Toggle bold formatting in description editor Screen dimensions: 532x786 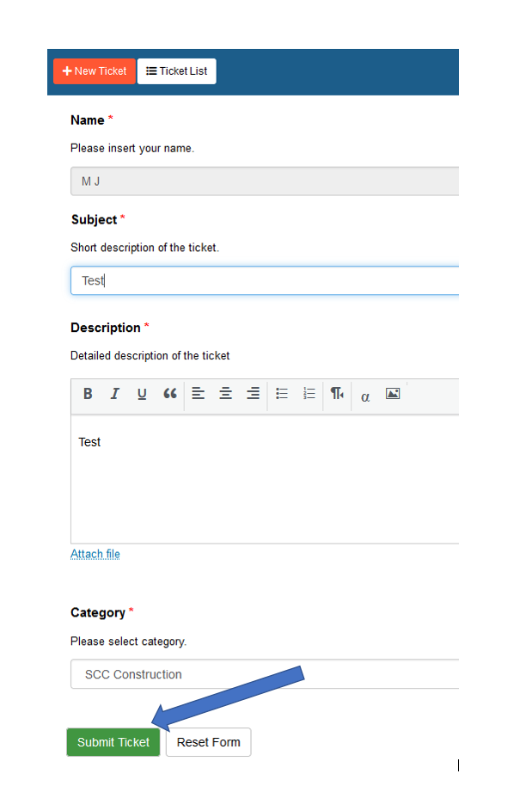click(x=88, y=394)
